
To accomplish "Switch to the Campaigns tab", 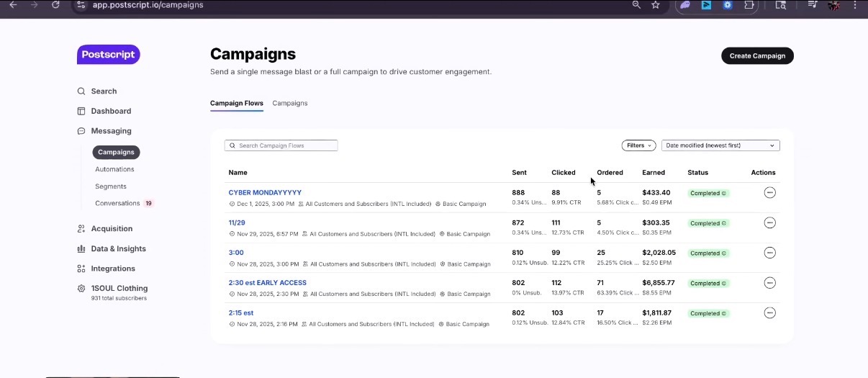I will [x=290, y=103].
